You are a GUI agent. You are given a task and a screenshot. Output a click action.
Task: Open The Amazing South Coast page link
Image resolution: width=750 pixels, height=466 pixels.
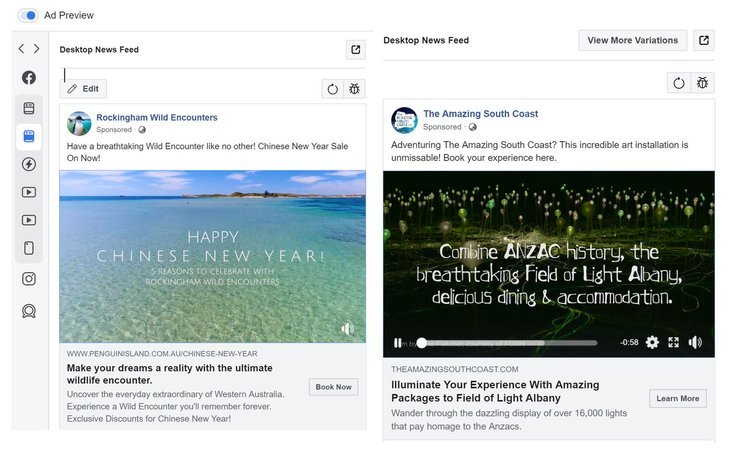click(x=480, y=114)
